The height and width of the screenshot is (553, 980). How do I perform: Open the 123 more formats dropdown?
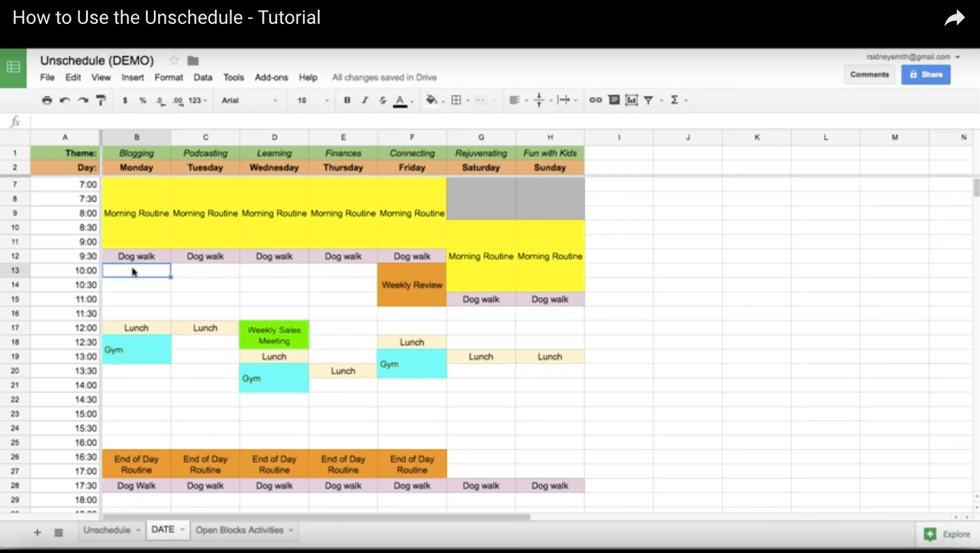[x=198, y=100]
